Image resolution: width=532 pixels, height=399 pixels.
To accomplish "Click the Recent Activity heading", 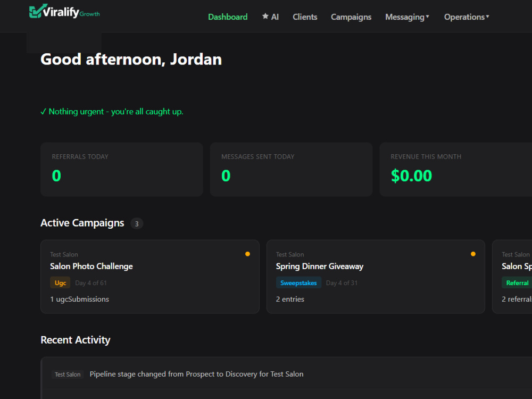I will click(76, 340).
